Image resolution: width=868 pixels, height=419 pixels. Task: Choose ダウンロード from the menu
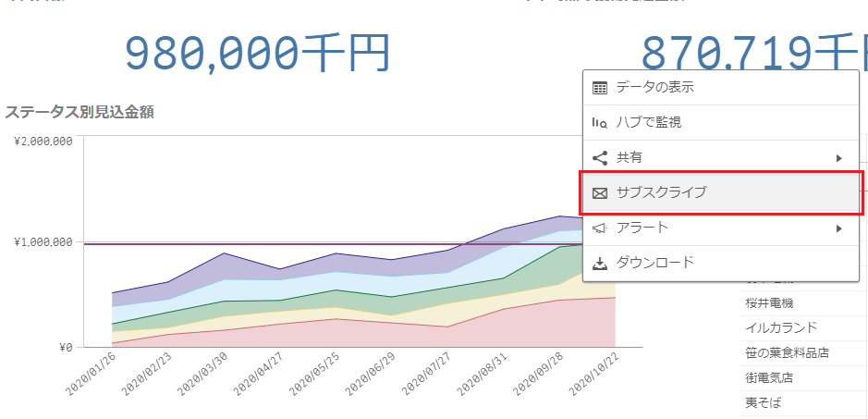click(721, 264)
